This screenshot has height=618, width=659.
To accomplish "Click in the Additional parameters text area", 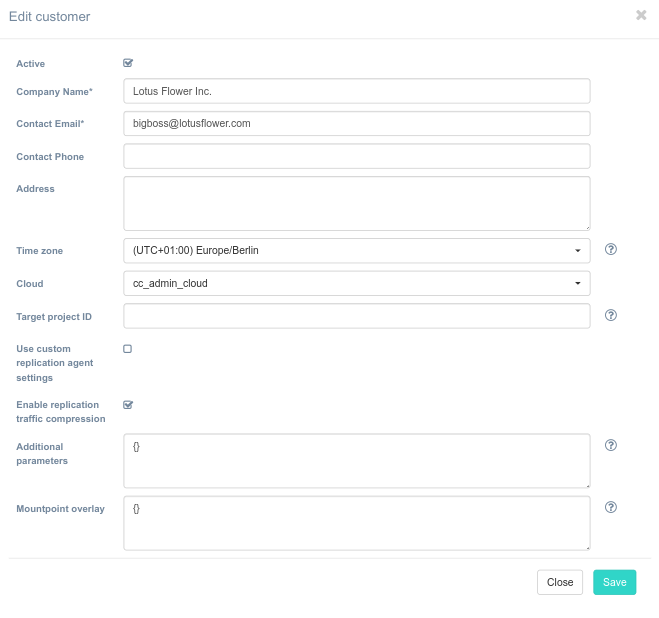I will 356,461.
